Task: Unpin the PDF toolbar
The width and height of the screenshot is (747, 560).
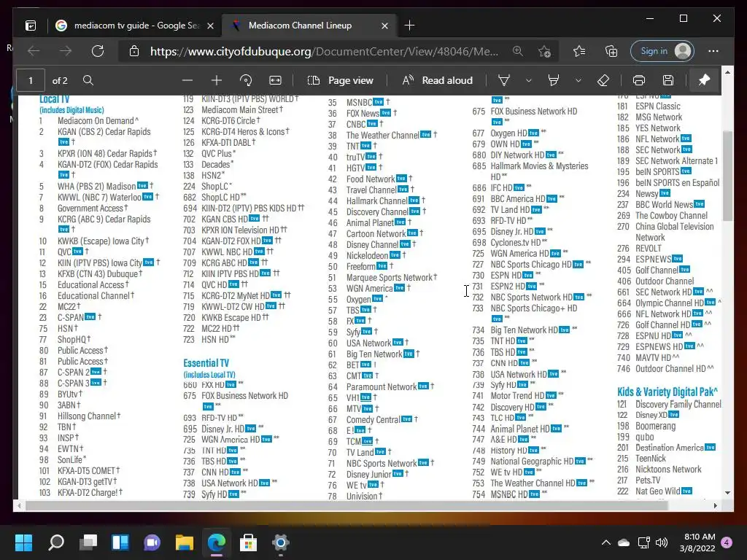Action: (x=704, y=80)
